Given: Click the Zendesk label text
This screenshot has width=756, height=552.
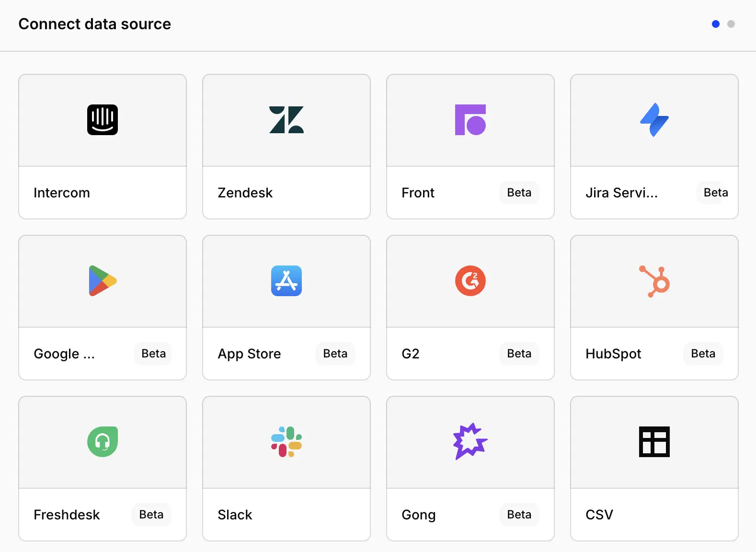Looking at the screenshot, I should 245,193.
